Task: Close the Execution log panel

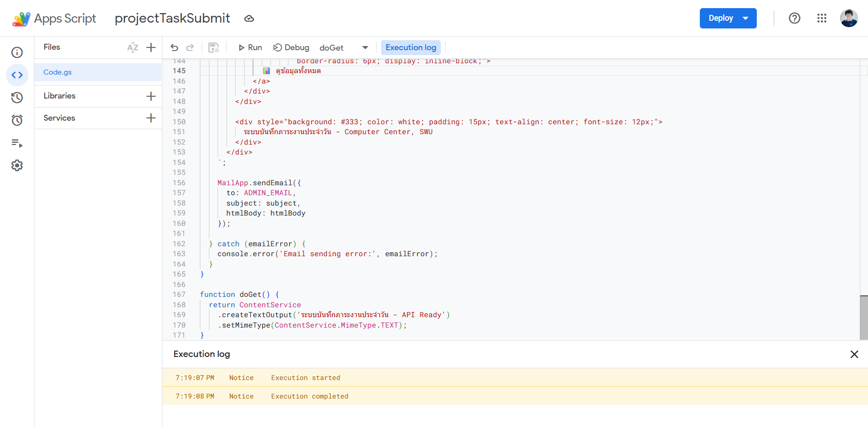Action: click(x=854, y=354)
